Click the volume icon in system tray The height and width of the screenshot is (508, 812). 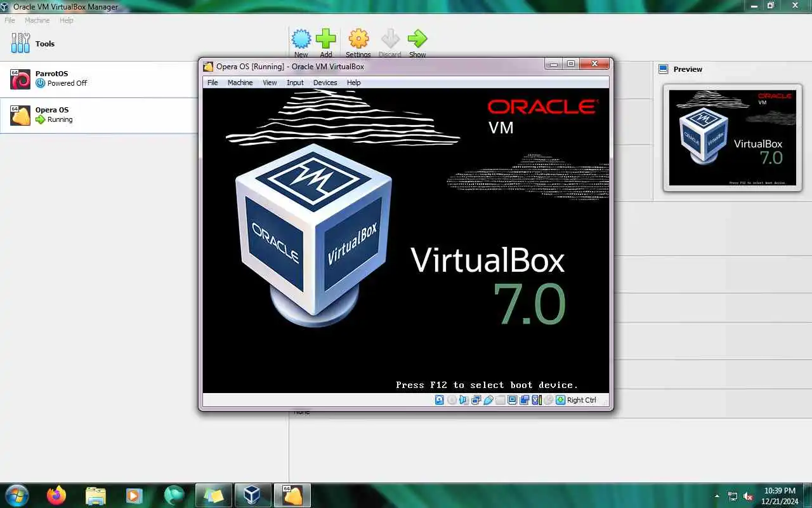[x=749, y=496]
